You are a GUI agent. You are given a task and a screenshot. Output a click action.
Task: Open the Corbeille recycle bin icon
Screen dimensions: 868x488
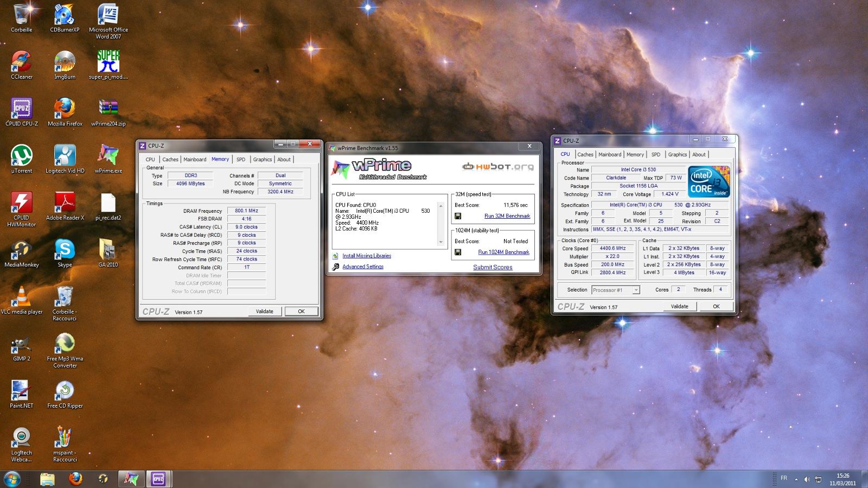22,18
